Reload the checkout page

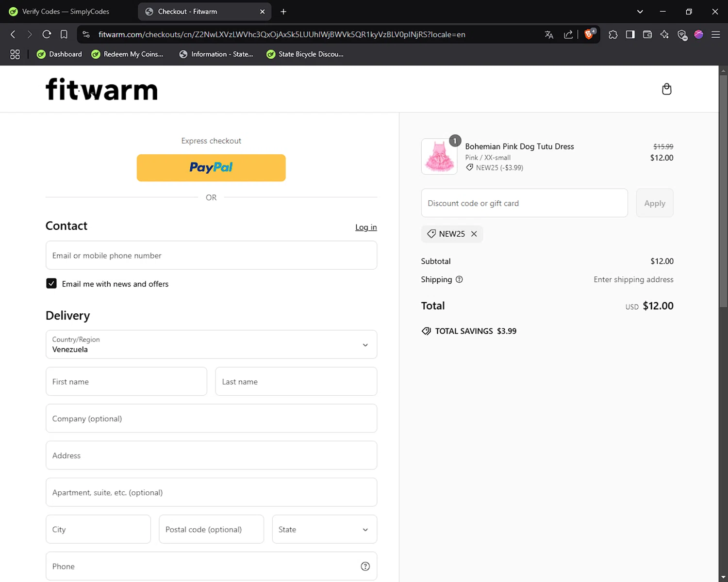pyautogui.click(x=47, y=34)
